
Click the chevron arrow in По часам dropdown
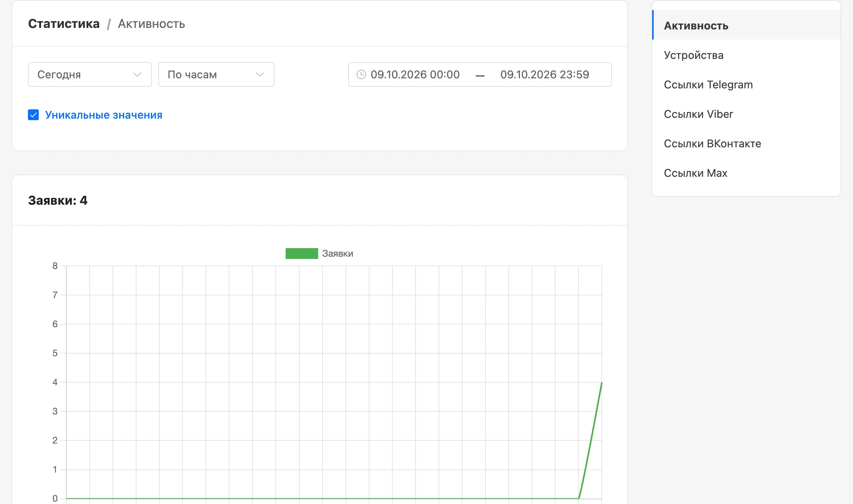click(260, 74)
